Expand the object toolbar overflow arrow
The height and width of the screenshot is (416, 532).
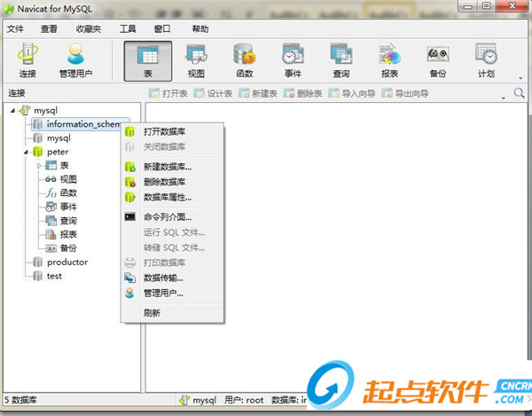click(x=503, y=98)
